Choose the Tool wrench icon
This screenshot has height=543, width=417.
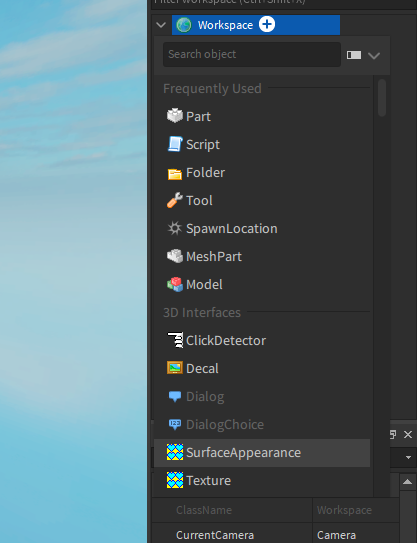(x=175, y=200)
